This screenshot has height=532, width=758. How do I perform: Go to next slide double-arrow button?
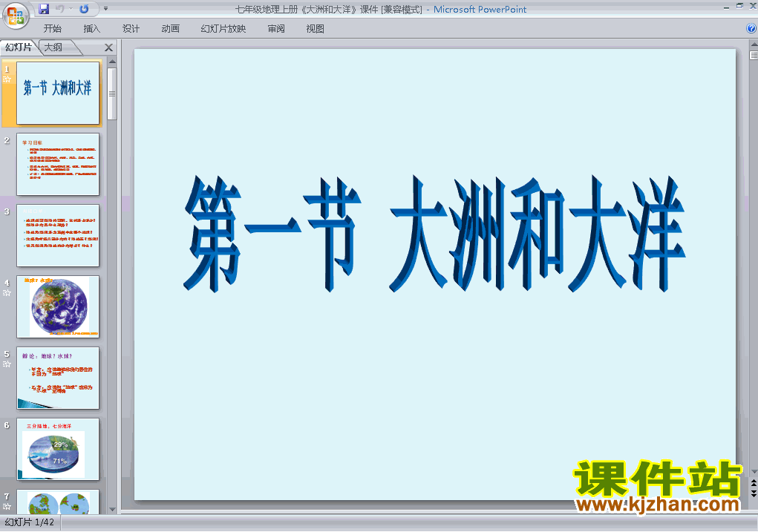[754, 493]
